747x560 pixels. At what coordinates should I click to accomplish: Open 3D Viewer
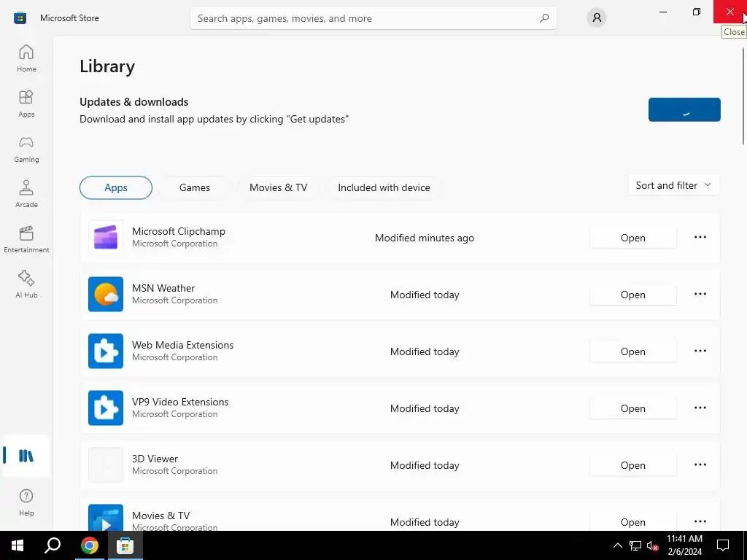tap(632, 465)
